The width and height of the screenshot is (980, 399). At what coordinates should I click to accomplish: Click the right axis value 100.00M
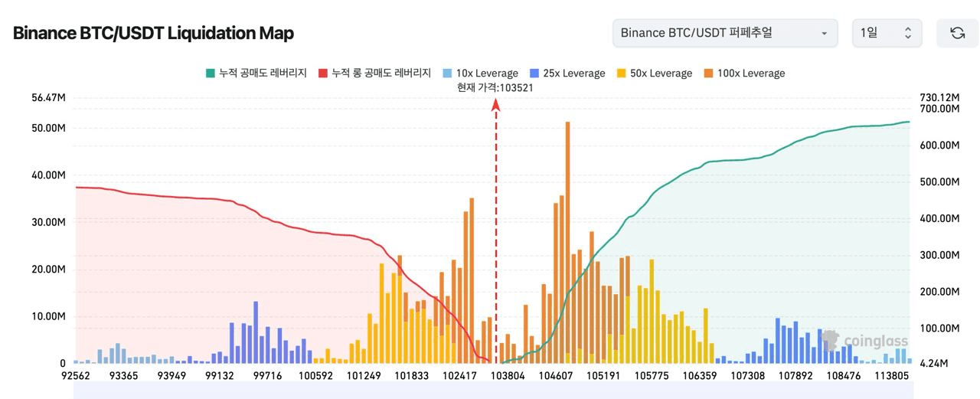[939, 328]
